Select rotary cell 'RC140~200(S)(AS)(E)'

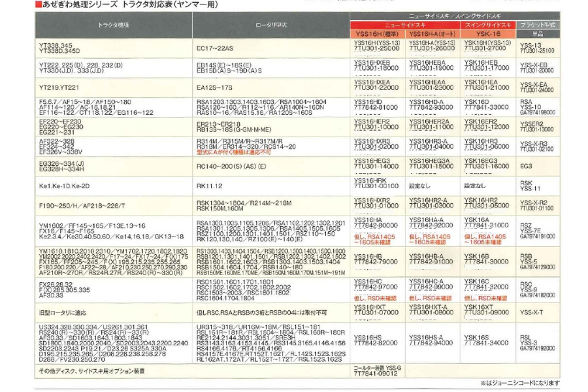point(231,166)
